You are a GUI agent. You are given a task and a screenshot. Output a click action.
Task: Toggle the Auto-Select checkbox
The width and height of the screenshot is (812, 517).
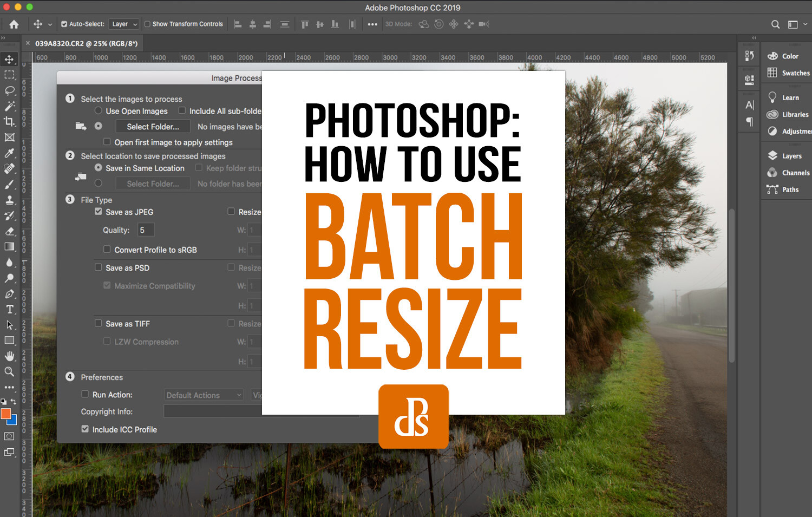(x=64, y=24)
